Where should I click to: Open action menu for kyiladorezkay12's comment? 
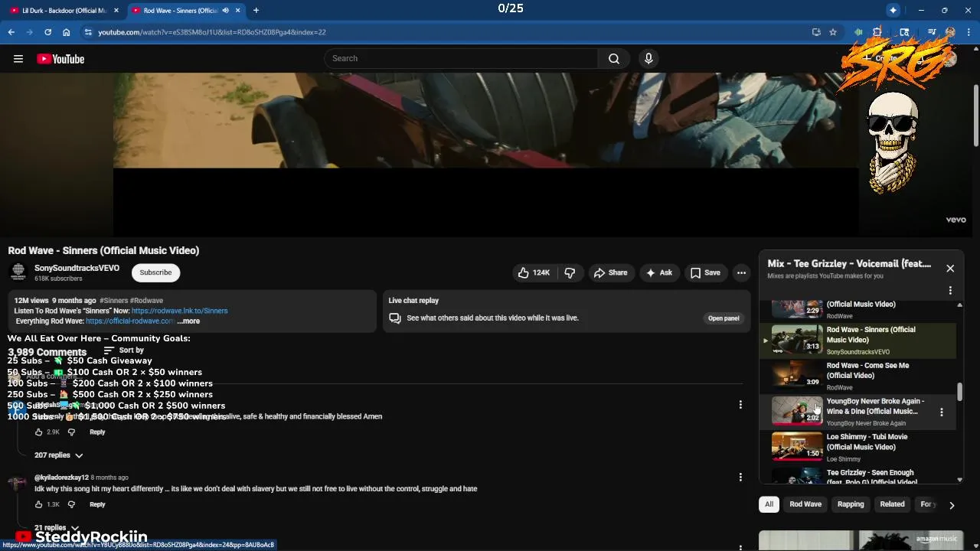coord(740,478)
